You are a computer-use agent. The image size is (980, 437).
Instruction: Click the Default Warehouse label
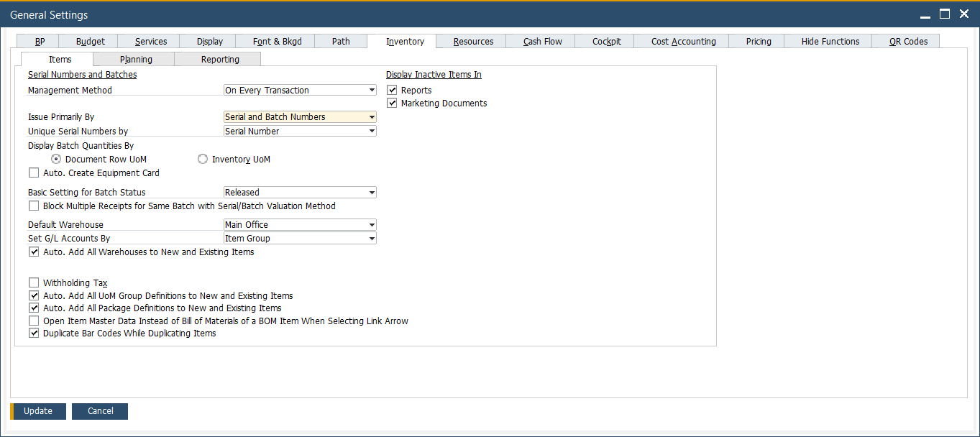tap(65, 224)
